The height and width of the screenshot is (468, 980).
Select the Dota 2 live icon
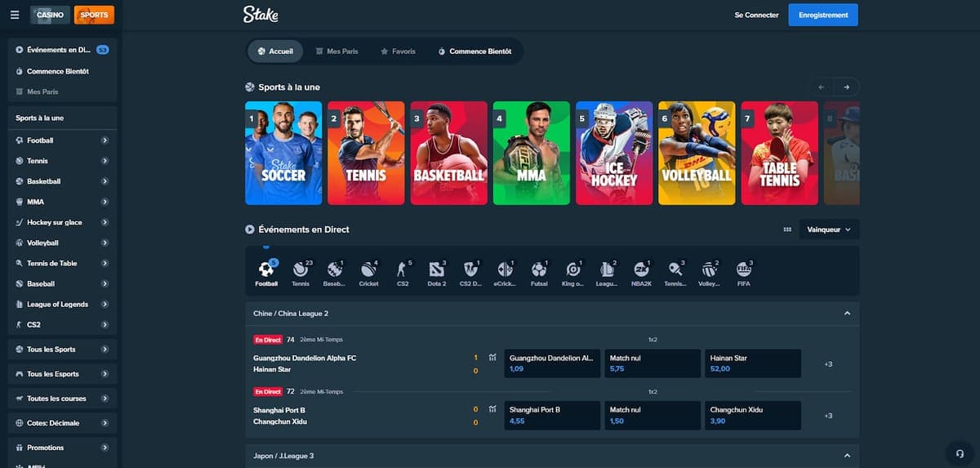click(x=437, y=273)
